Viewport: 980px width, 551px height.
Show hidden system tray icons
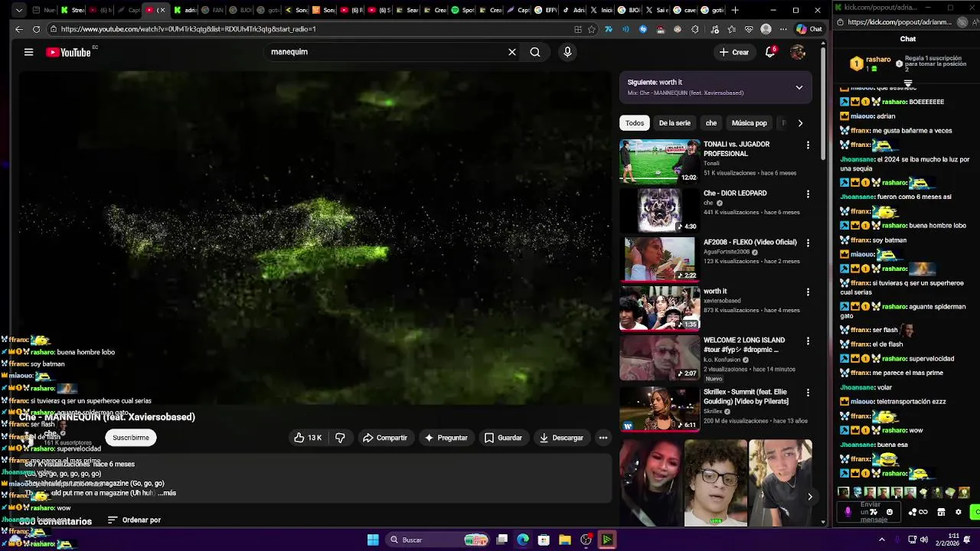(881, 540)
